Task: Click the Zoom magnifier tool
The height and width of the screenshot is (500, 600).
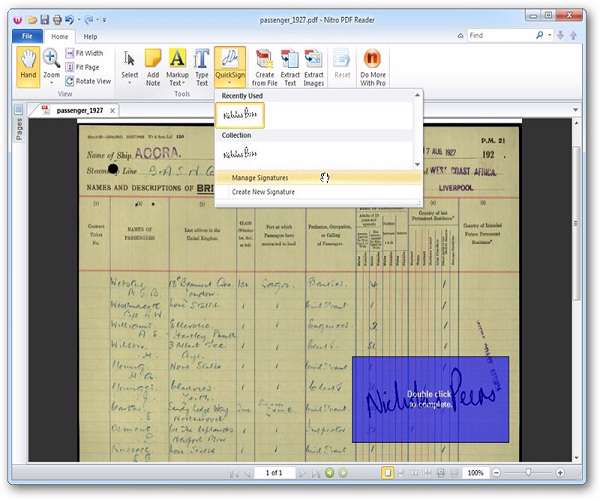Action: tap(51, 59)
